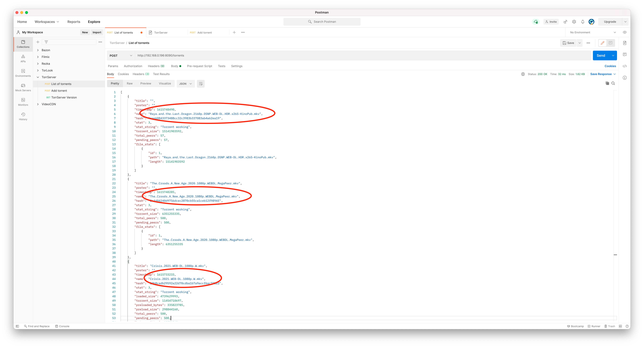This screenshot has width=644, height=347.
Task: Click the Search Postman field
Action: [x=322, y=22]
